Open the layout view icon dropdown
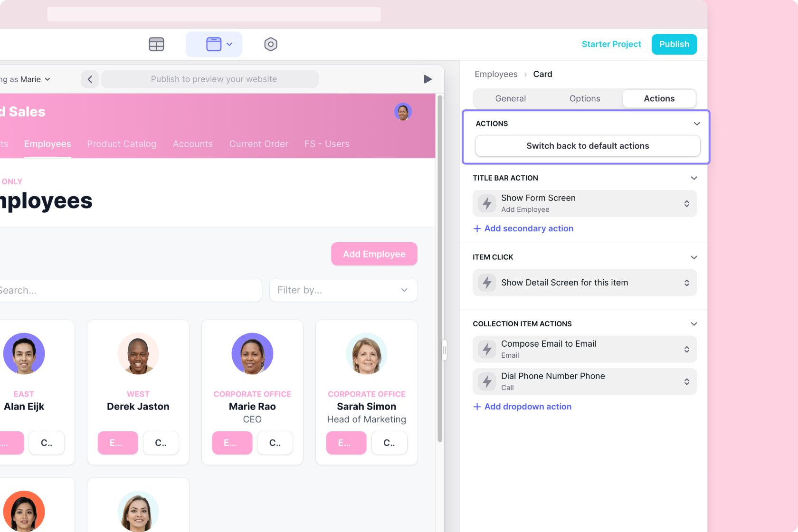The image size is (798, 532). (214, 44)
